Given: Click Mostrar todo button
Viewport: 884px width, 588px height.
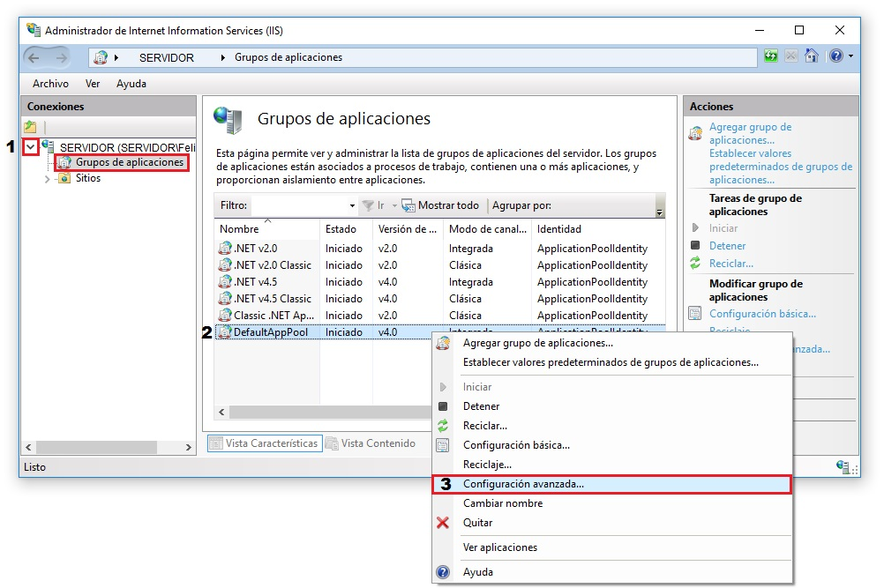Looking at the screenshot, I should point(440,205).
